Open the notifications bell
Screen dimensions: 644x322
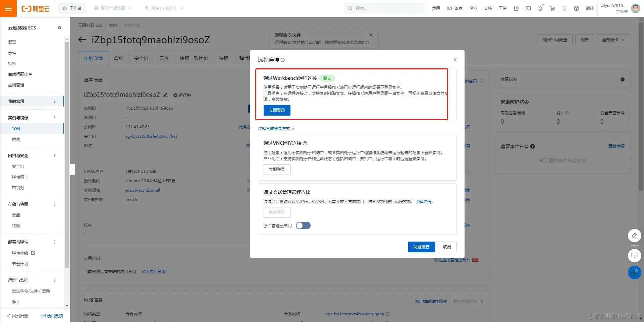click(x=540, y=8)
